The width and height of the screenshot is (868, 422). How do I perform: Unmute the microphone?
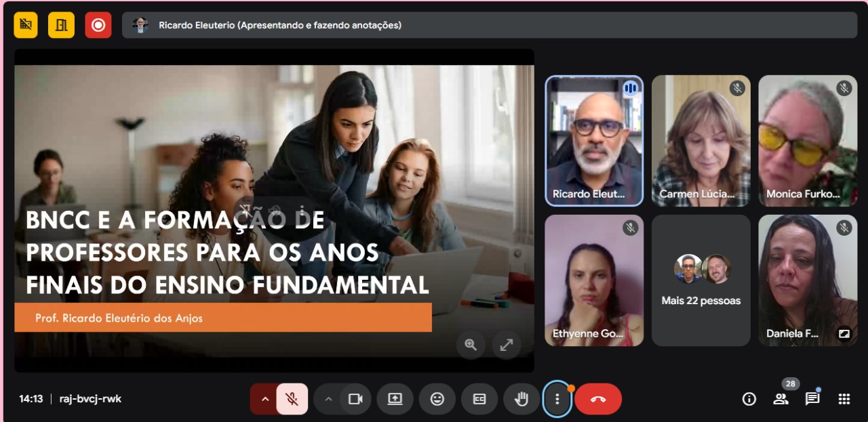tap(292, 399)
